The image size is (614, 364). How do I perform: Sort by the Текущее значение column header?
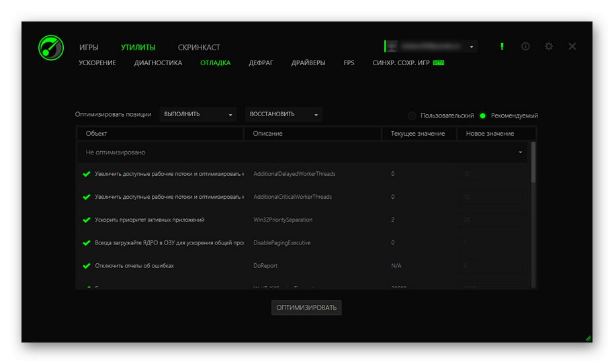[419, 134]
